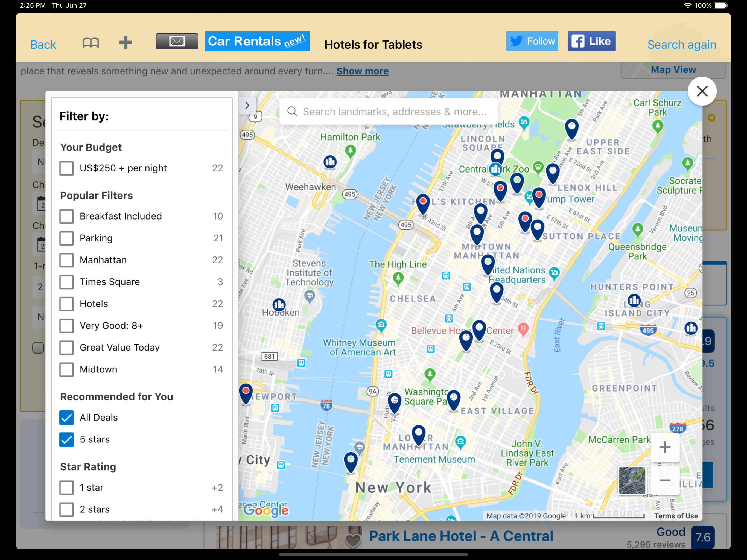747x560 pixels.
Task: Zoom in on the map
Action: click(x=665, y=448)
